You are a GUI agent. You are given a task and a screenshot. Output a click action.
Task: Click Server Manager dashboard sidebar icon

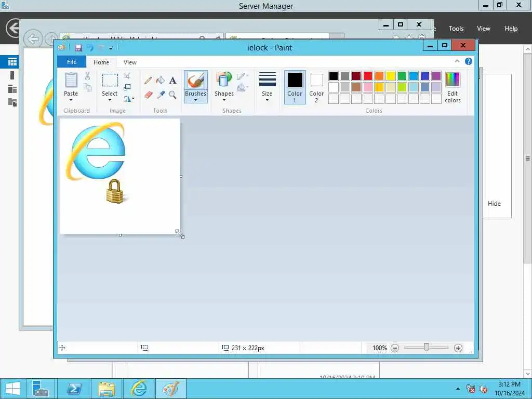pos(12,62)
